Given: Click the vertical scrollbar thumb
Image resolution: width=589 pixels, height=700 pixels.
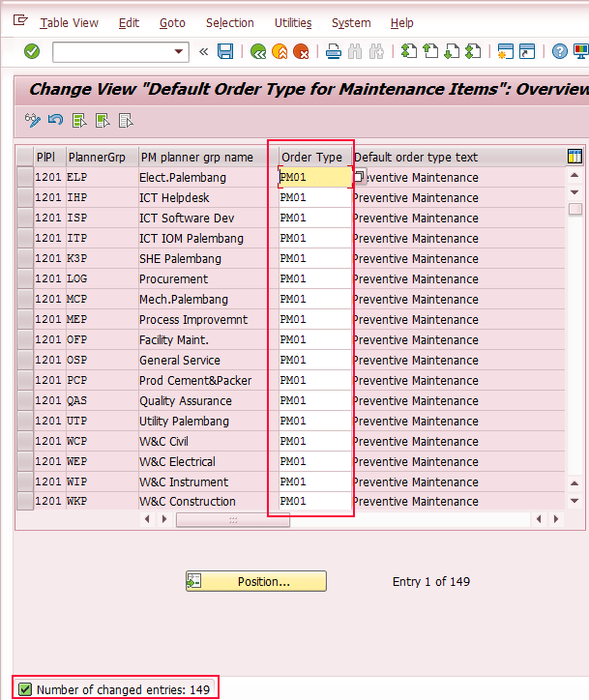Looking at the screenshot, I should coord(575,209).
